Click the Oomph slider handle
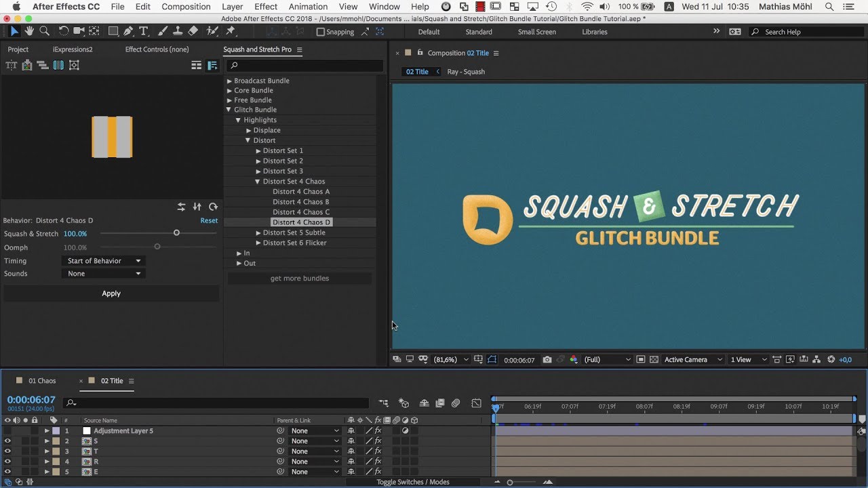 coord(157,247)
